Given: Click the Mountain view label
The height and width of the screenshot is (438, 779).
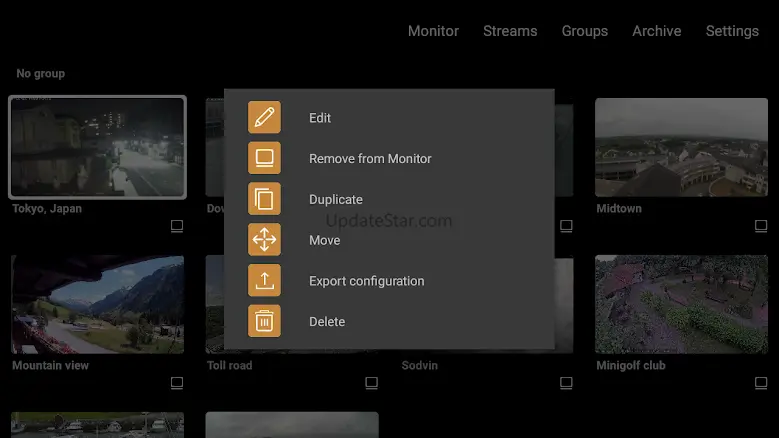Looking at the screenshot, I should [x=51, y=365].
